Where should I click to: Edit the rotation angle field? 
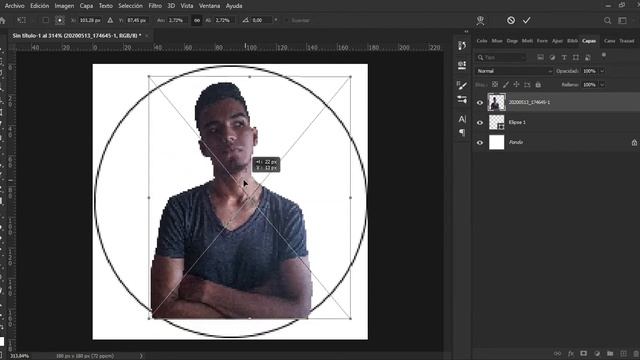pyautogui.click(x=261, y=20)
